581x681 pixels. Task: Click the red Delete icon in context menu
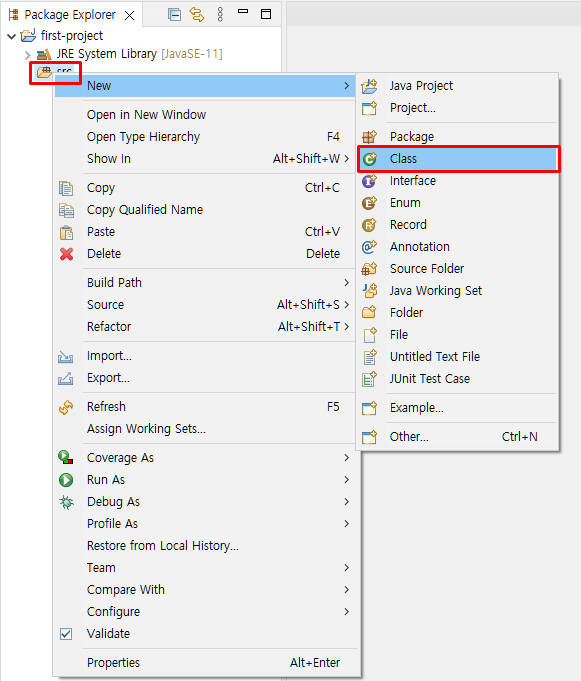(x=66, y=254)
